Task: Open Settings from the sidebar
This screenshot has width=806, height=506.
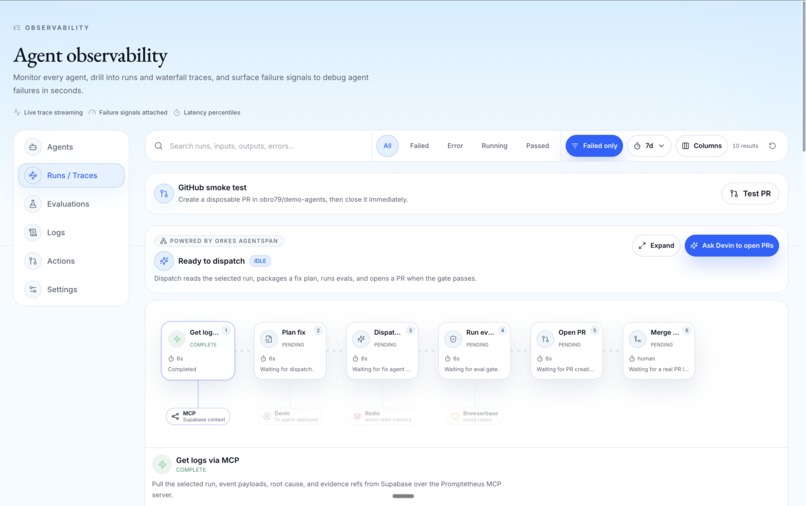Action: 71,290
